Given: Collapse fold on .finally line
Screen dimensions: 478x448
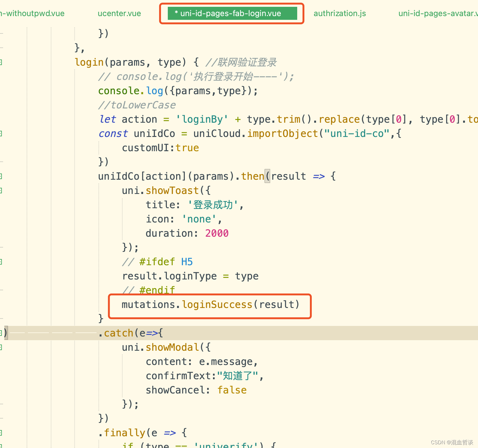Looking at the screenshot, I should pos(1,433).
